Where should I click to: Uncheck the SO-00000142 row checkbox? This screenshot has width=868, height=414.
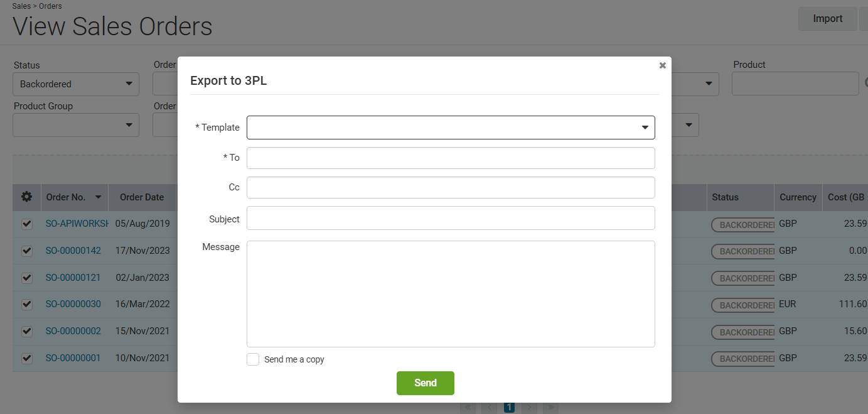pos(26,251)
